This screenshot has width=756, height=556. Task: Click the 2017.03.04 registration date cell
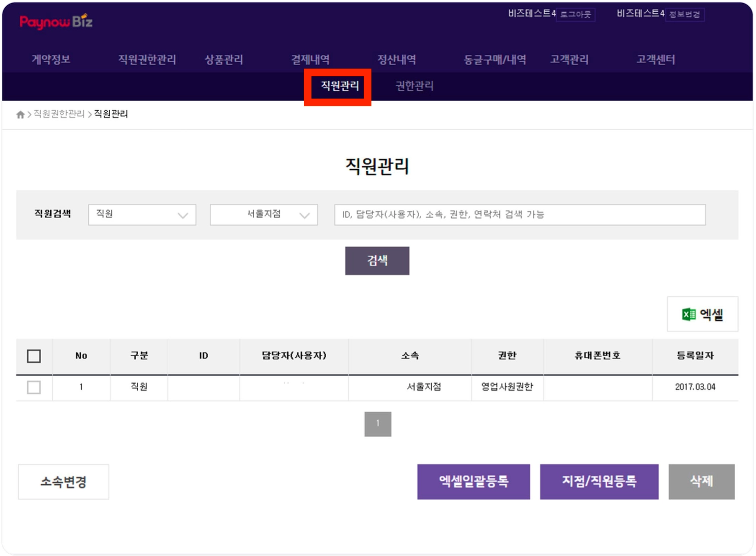tap(695, 387)
